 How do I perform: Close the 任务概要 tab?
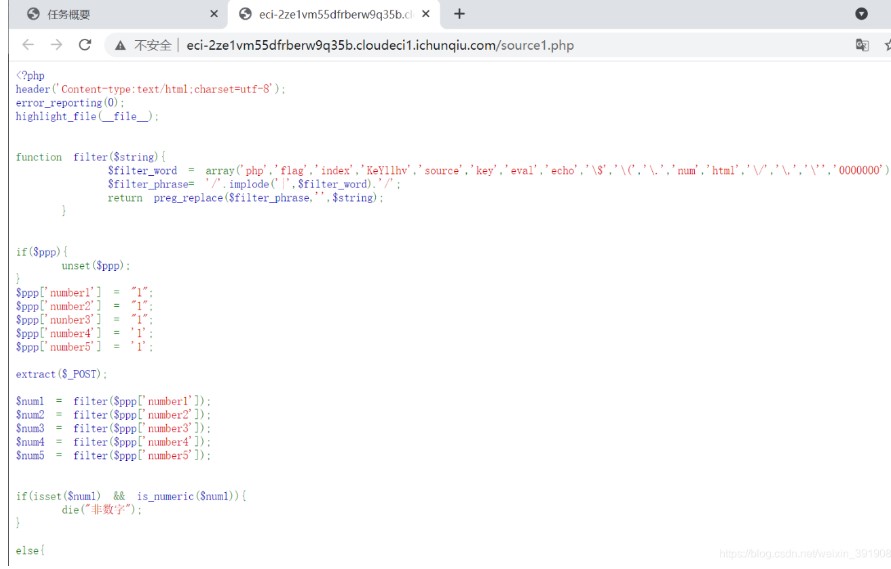[x=214, y=14]
